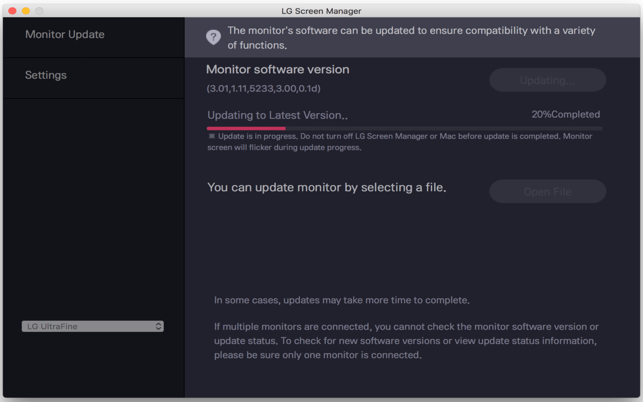The height and width of the screenshot is (402, 643).
Task: Click the Open File button
Action: (547, 192)
